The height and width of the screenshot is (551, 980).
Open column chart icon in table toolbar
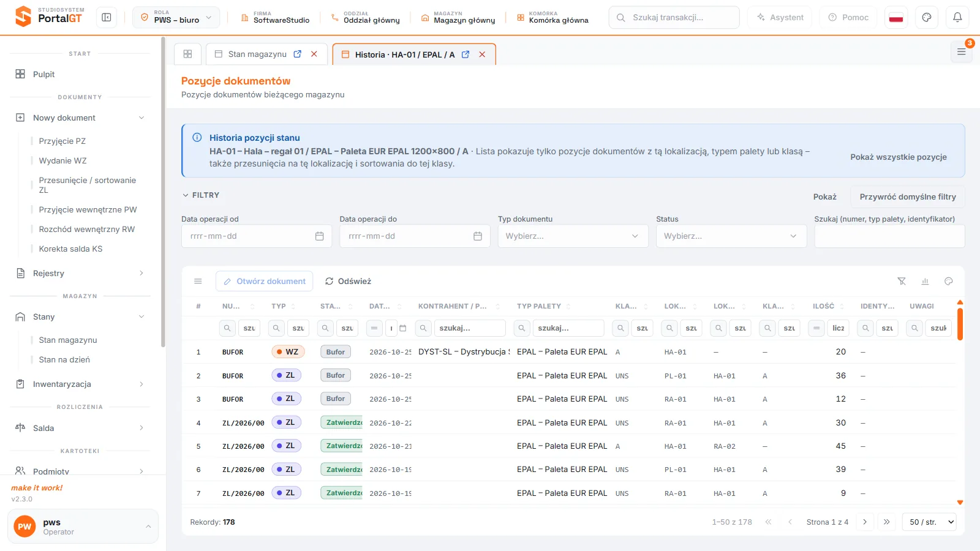coord(925,281)
